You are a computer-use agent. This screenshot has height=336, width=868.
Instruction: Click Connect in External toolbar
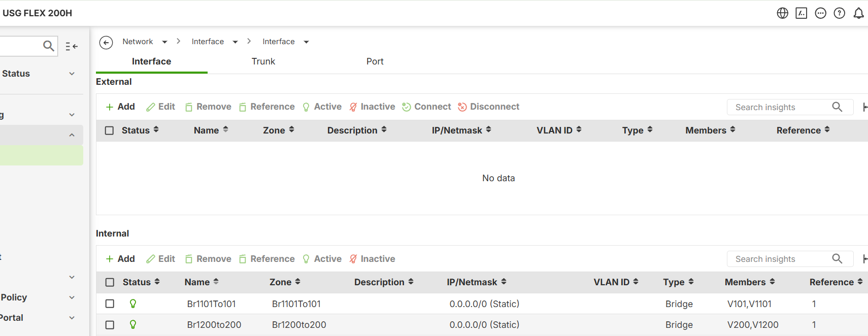(426, 107)
